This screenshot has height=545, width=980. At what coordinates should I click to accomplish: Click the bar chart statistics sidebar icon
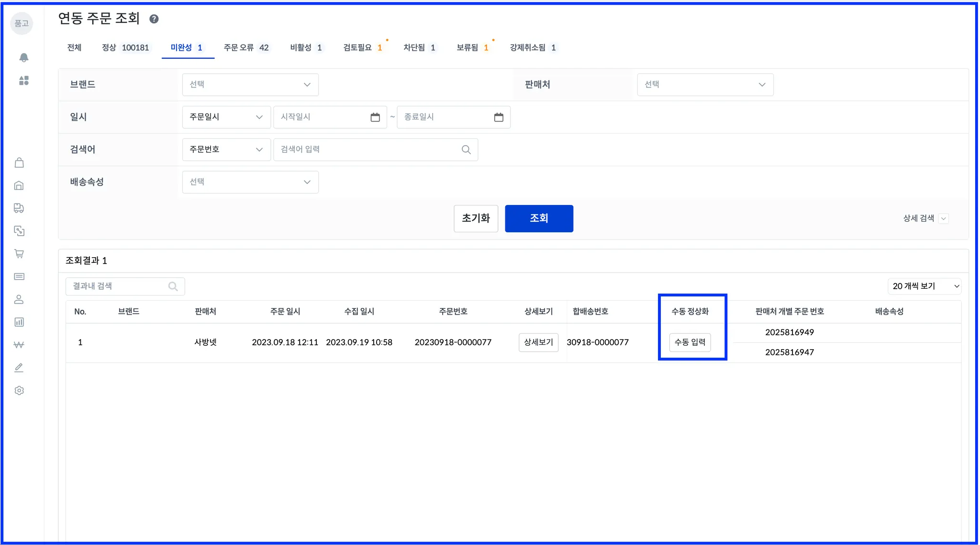pyautogui.click(x=19, y=322)
